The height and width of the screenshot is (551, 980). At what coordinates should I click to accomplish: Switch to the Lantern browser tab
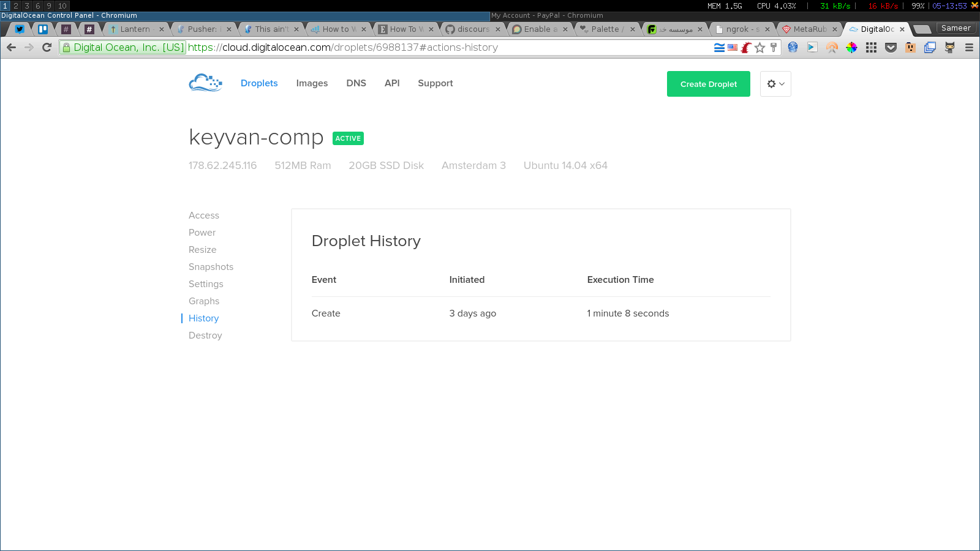pyautogui.click(x=135, y=29)
